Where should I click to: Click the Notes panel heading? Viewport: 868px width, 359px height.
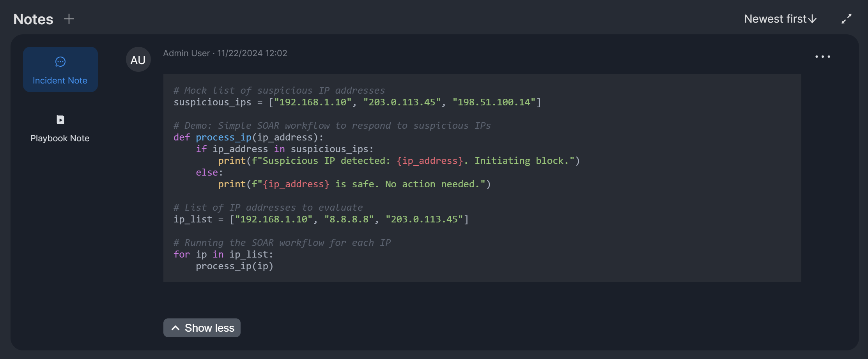pyautogui.click(x=33, y=19)
